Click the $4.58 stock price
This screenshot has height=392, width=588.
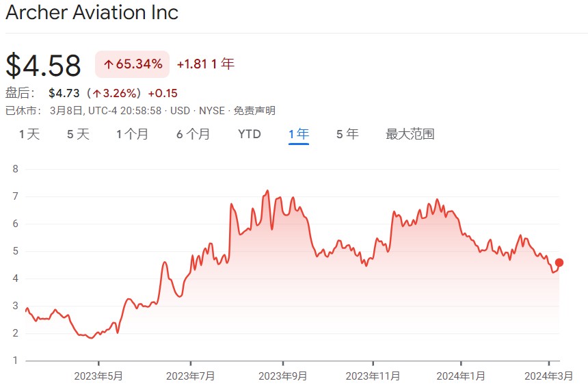coord(43,65)
